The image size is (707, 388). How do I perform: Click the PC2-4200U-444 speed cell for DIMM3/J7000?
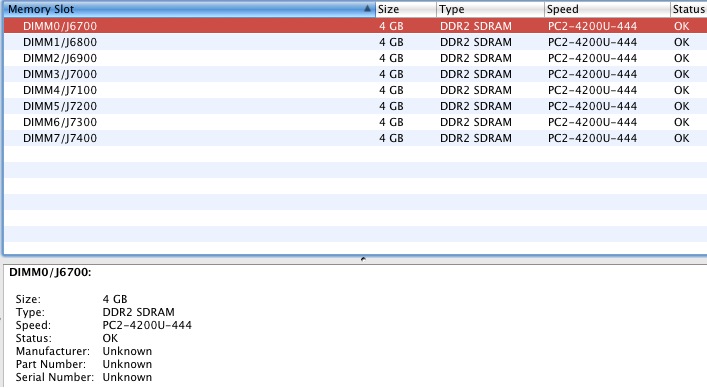tap(592, 74)
